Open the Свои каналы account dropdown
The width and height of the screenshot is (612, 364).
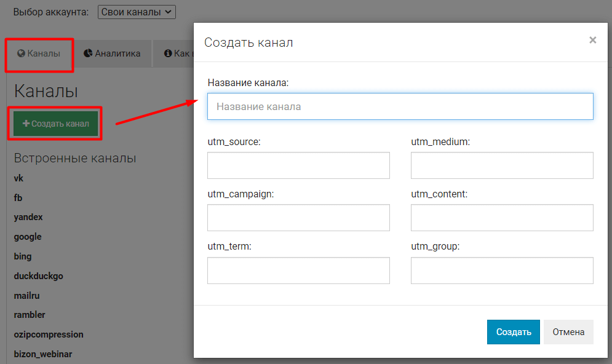coord(137,12)
